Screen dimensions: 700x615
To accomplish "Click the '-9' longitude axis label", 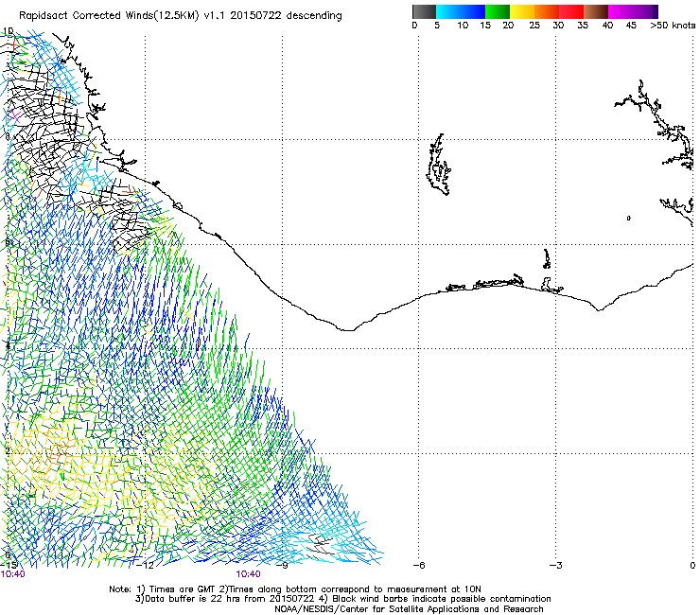I will pos(282,566).
